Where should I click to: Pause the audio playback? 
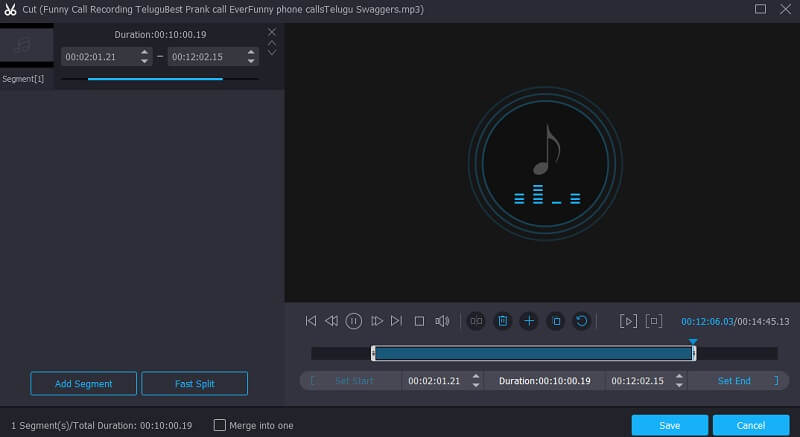pos(354,321)
